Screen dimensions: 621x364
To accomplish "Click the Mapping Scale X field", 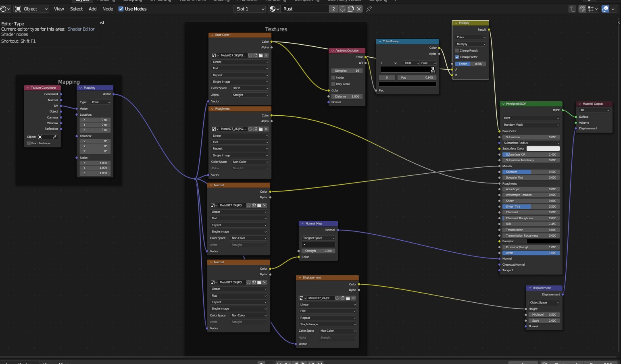I will coord(95,163).
